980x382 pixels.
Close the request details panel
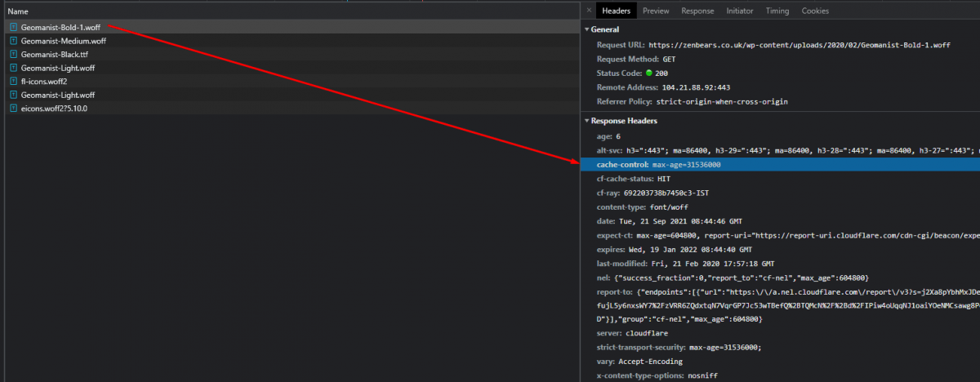590,11
